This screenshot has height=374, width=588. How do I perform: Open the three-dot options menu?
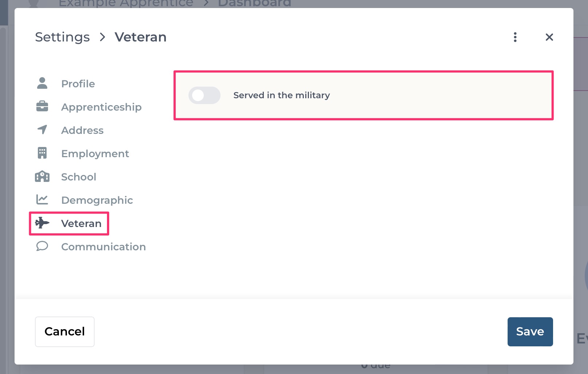[515, 37]
